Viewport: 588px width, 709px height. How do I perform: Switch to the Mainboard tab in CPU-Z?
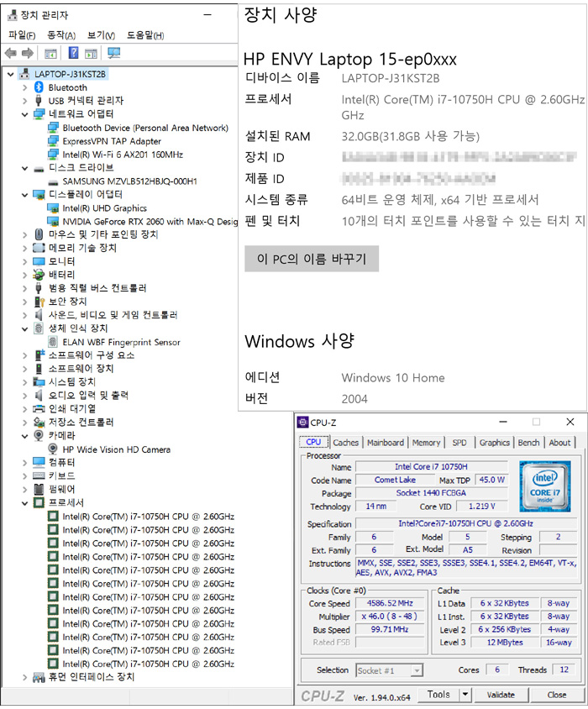pos(386,443)
